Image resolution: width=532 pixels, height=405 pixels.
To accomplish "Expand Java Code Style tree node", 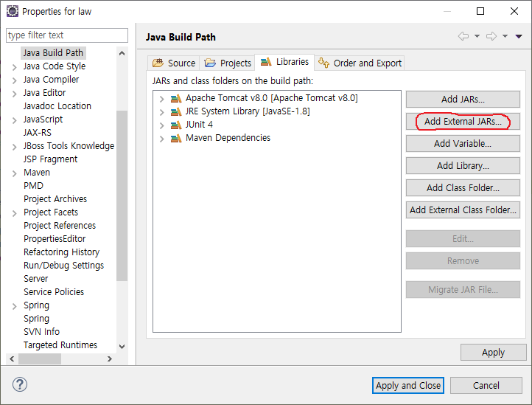I will coord(14,67).
